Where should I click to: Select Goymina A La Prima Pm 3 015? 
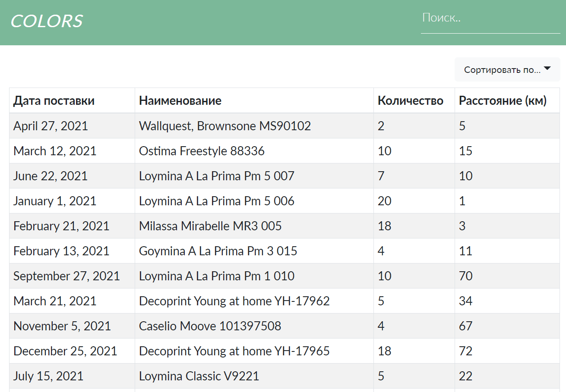click(254, 251)
